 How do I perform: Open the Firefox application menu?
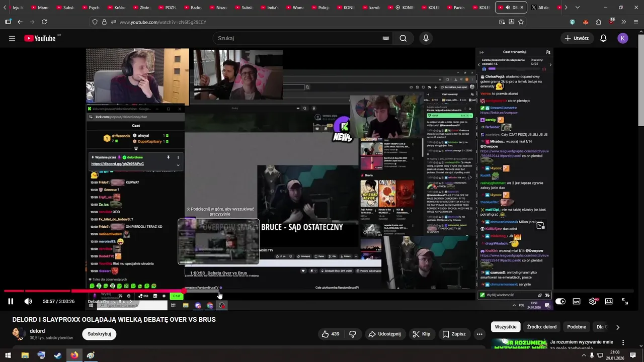click(635, 22)
